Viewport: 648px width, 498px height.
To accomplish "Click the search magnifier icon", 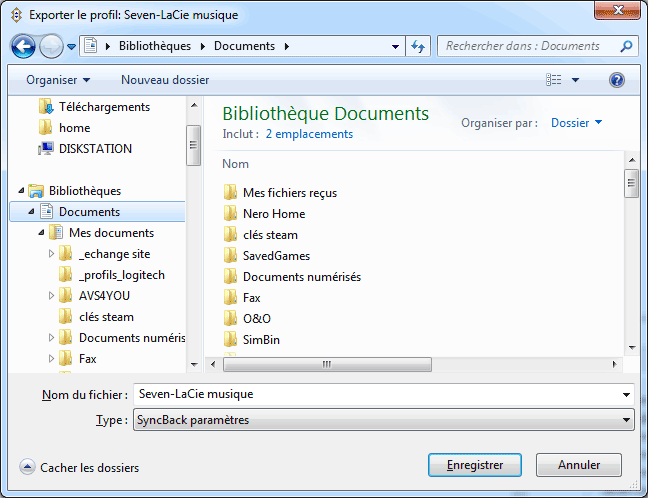I will point(626,46).
